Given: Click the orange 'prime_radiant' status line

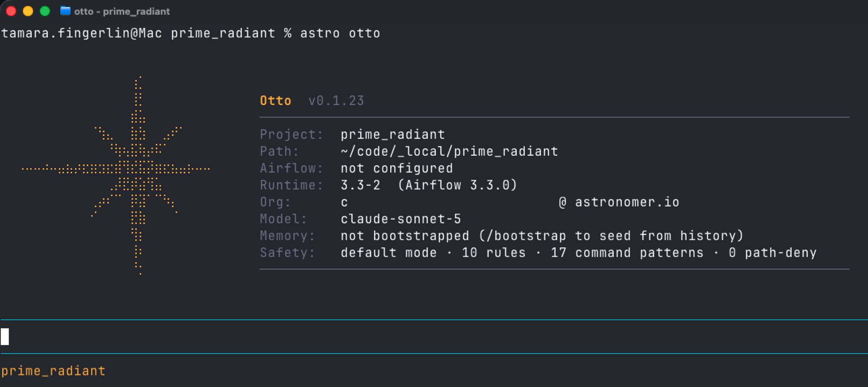Looking at the screenshot, I should point(53,371).
